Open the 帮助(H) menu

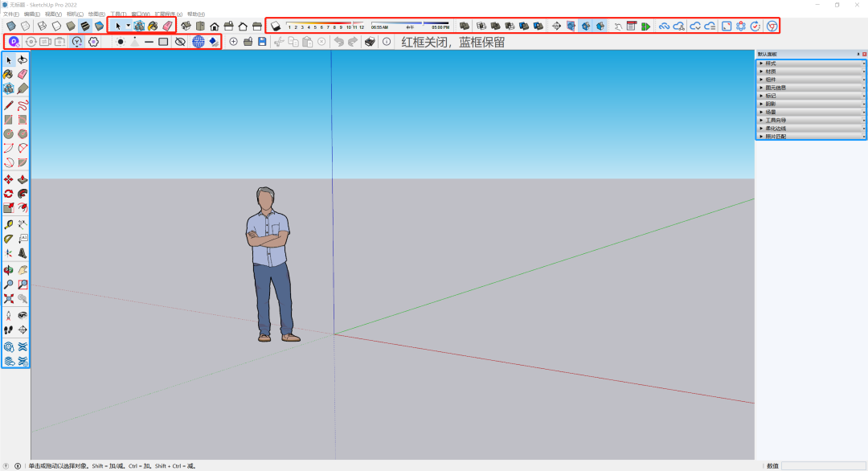click(196, 14)
